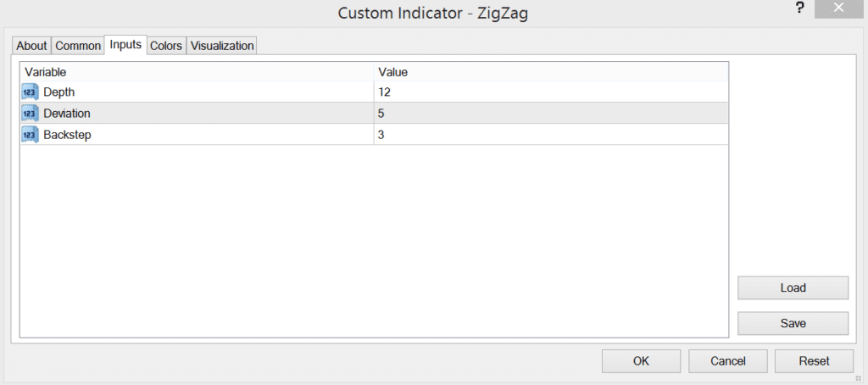Click the integer icon beside Backstep
The width and height of the screenshot is (868, 385).
click(x=30, y=134)
